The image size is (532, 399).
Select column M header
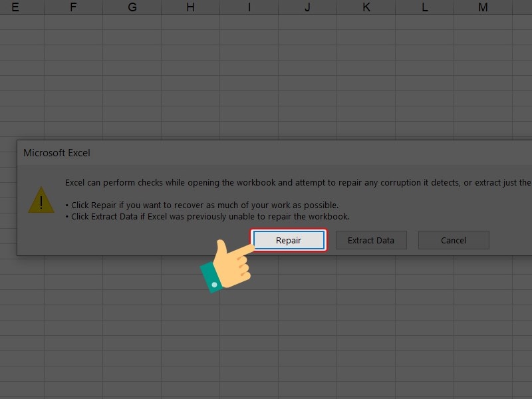click(x=483, y=7)
